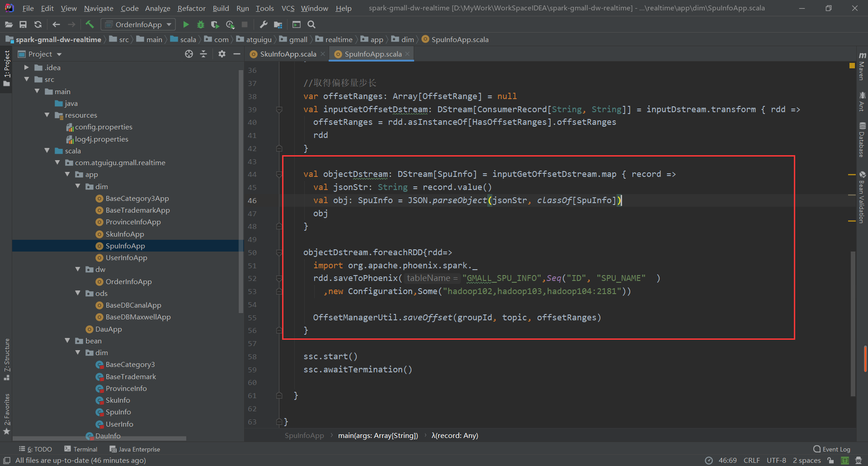Run with coverage icon
The width and height of the screenshot is (868, 466).
[x=215, y=24]
